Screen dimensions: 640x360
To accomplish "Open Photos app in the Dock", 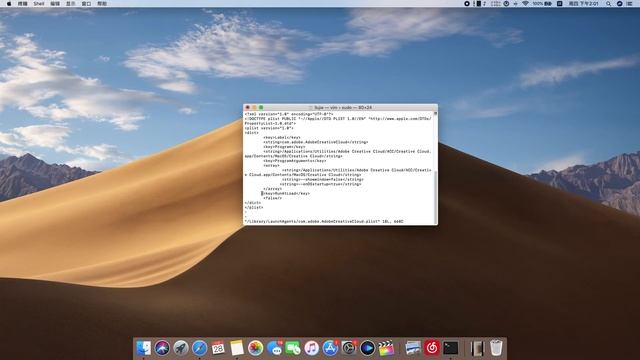I will [256, 348].
